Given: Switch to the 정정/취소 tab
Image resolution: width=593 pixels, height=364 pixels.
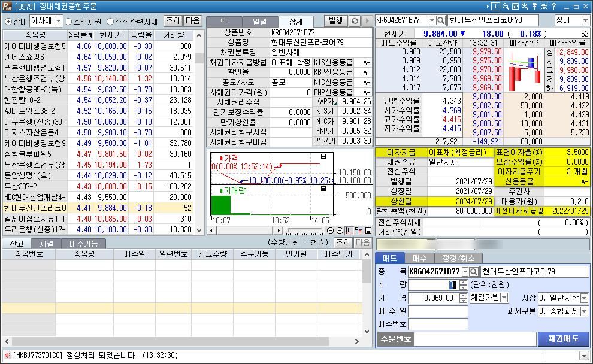Looking at the screenshot, I should click(x=458, y=258).
